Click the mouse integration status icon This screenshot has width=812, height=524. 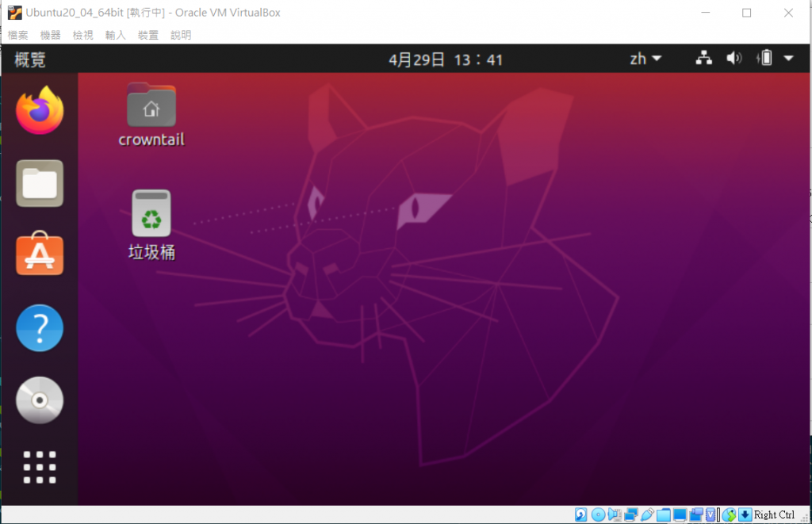click(x=730, y=514)
